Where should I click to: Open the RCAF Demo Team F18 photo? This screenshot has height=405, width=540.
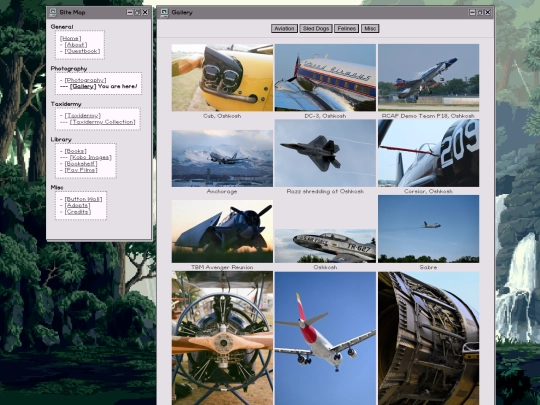(x=428, y=77)
